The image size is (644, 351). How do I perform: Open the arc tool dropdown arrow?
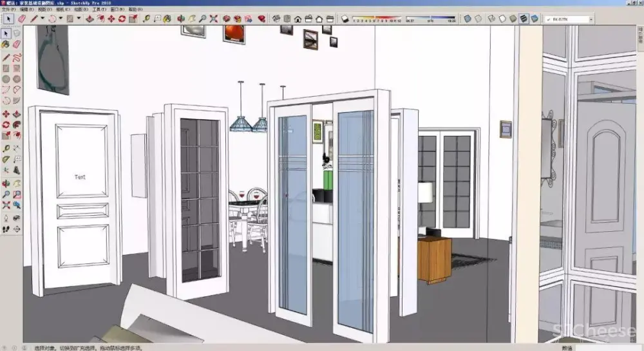(61, 19)
